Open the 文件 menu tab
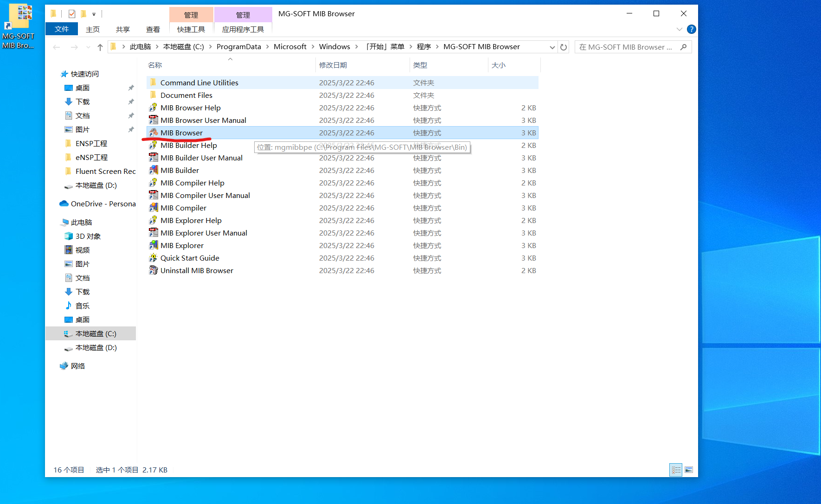 point(62,29)
